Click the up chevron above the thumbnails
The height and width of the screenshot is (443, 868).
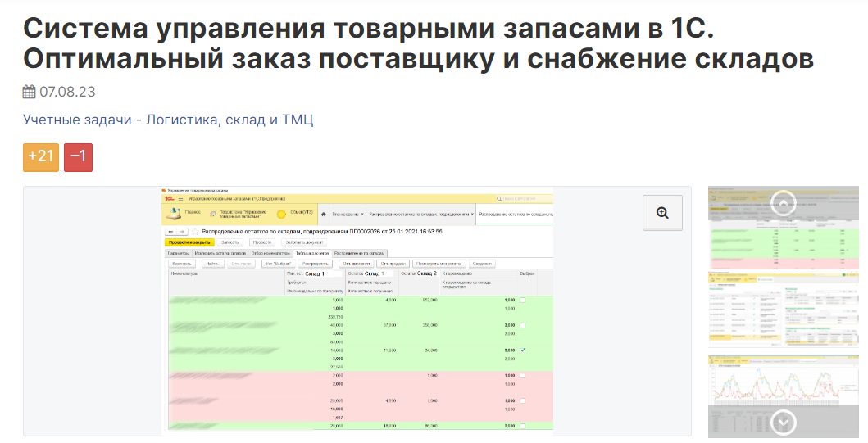click(784, 203)
